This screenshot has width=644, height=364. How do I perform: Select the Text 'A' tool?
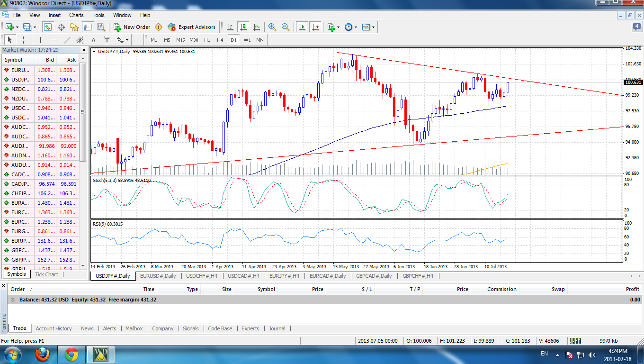pyautogui.click(x=93, y=40)
